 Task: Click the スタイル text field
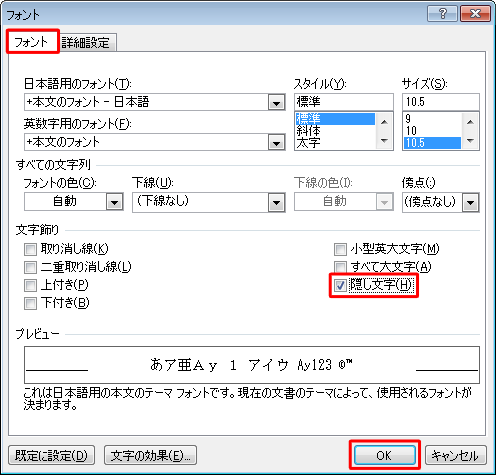(x=344, y=102)
